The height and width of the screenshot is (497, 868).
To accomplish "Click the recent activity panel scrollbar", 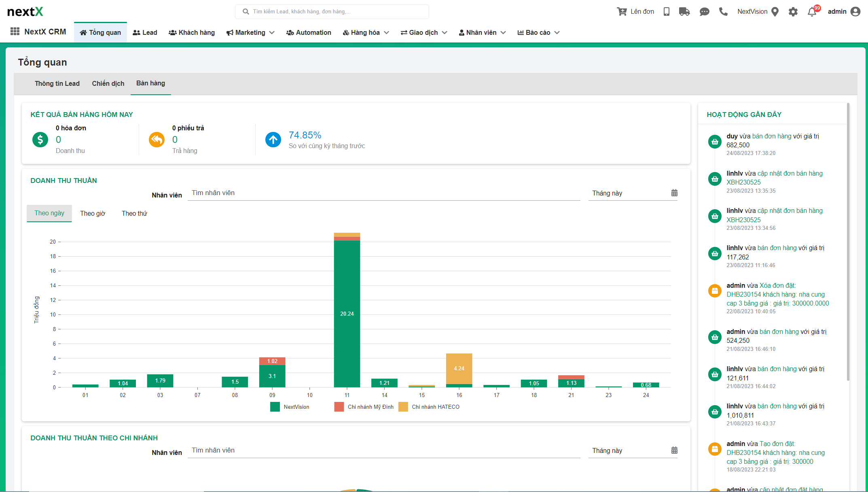I will (x=848, y=242).
